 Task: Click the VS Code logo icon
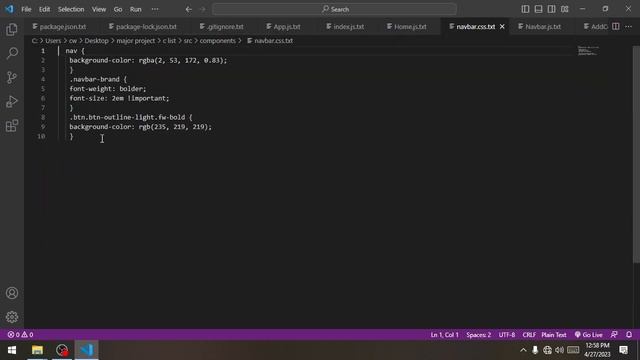pos(9,9)
